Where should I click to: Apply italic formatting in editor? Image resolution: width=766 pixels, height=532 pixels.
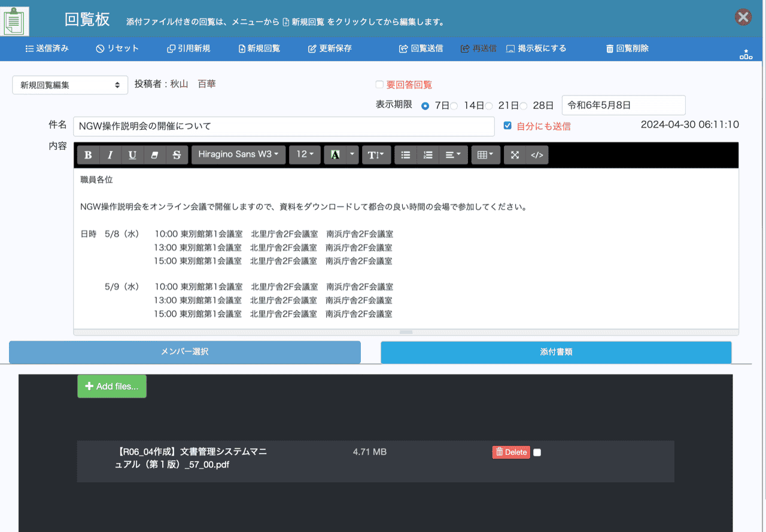pyautogui.click(x=110, y=155)
